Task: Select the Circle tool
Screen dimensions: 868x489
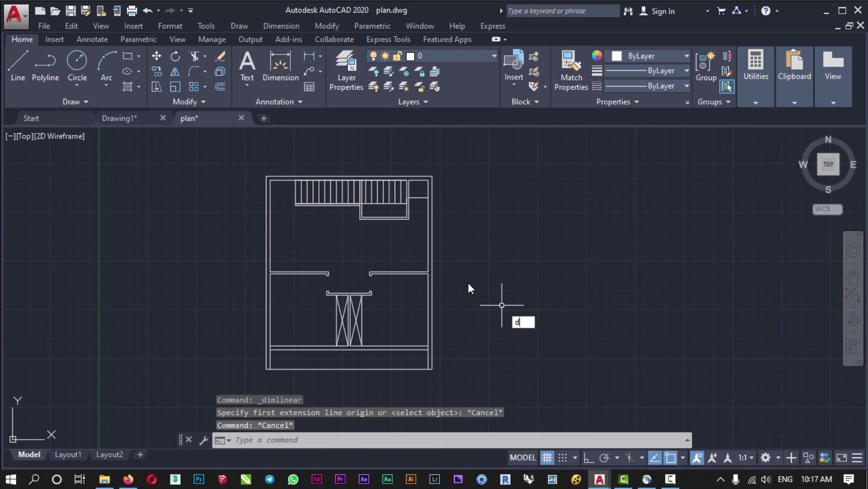Action: pos(77,66)
